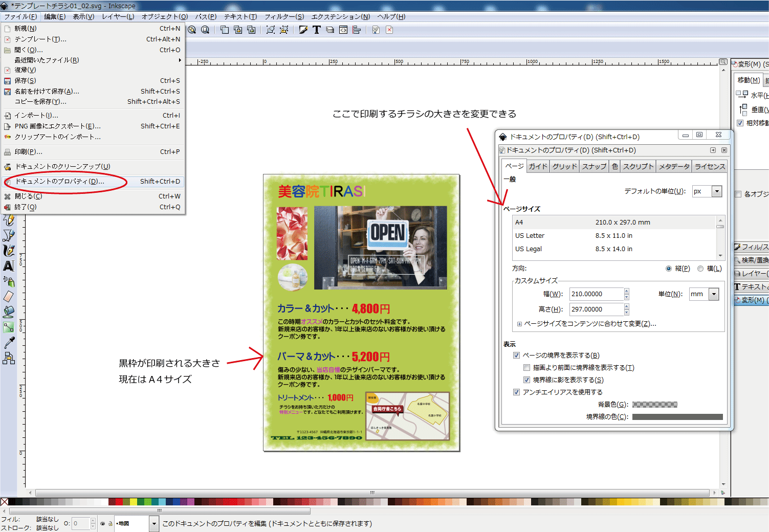The image size is (769, 532).
Task: Click the zoom-to-drawing icon in toolbar
Action: 192,30
